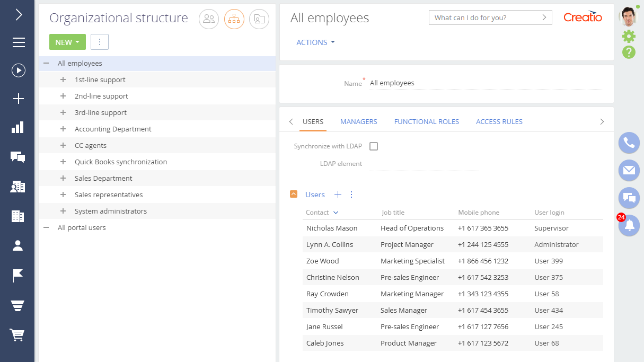Collapse the Users detail section
644x362 pixels.
coord(294,195)
